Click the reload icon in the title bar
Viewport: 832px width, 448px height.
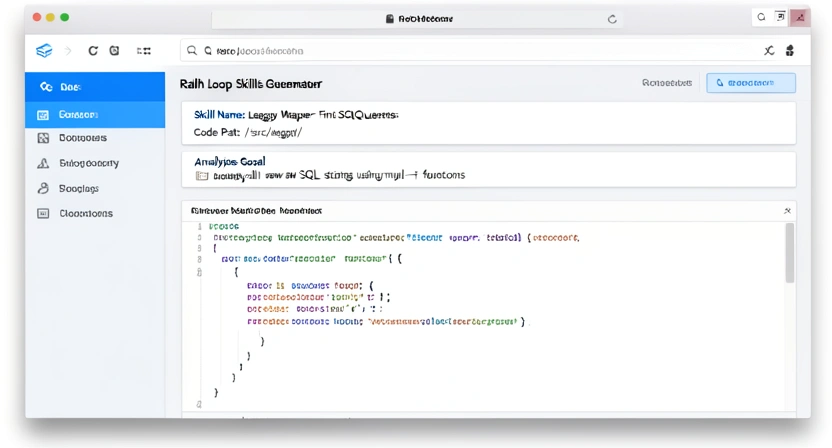612,19
